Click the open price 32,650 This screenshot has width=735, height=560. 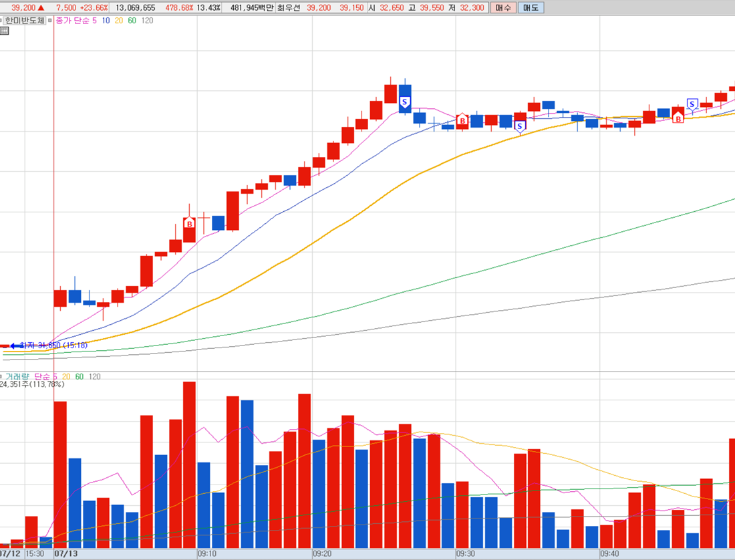point(392,7)
